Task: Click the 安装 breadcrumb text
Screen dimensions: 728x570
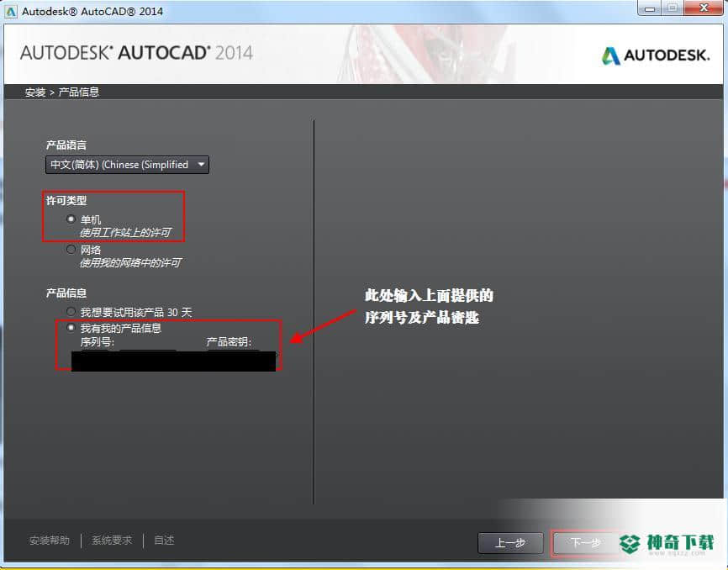Action: coord(35,92)
